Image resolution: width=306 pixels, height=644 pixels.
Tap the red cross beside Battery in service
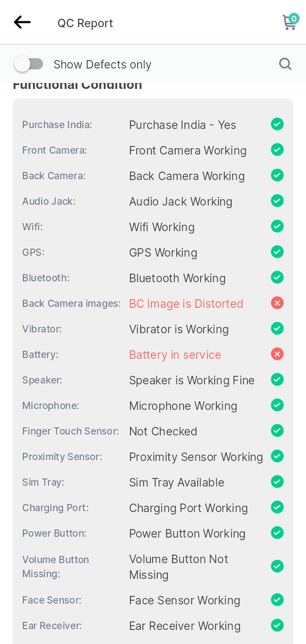277,354
